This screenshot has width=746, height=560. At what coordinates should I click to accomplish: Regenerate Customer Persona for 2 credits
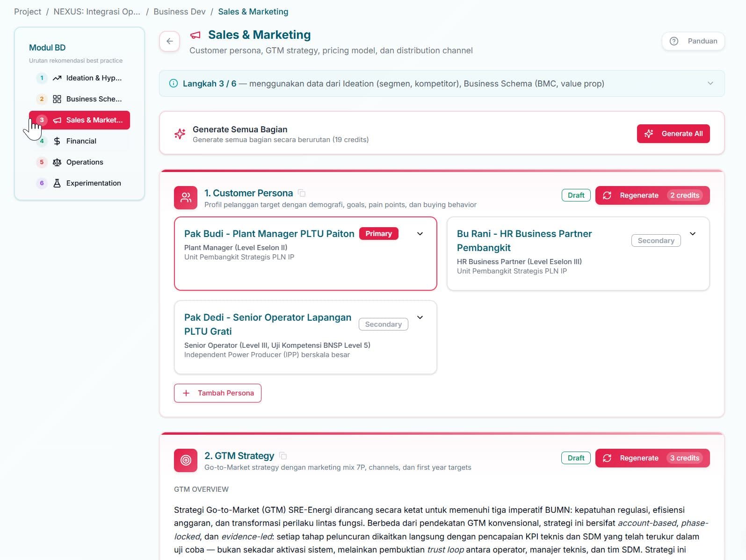pyautogui.click(x=652, y=195)
